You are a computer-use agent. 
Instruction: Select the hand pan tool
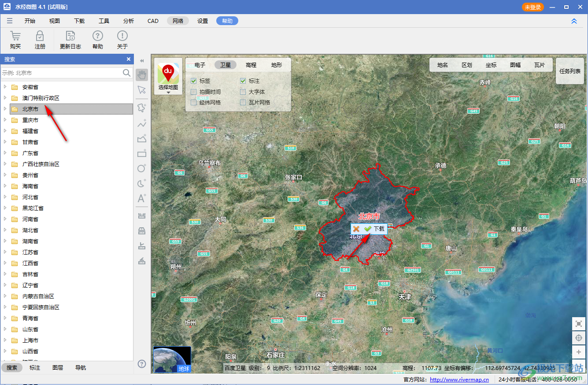(x=142, y=75)
